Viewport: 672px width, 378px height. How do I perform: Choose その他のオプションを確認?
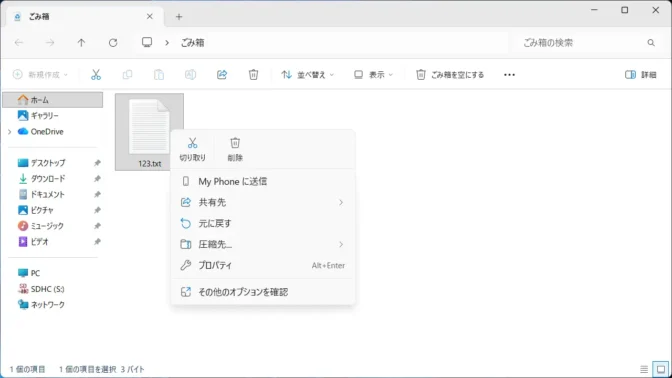[263, 292]
